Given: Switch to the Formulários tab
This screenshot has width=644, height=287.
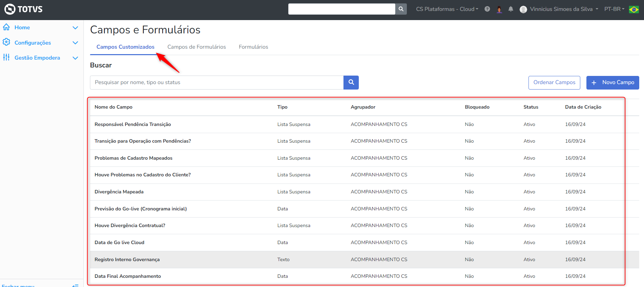Looking at the screenshot, I should point(254,47).
